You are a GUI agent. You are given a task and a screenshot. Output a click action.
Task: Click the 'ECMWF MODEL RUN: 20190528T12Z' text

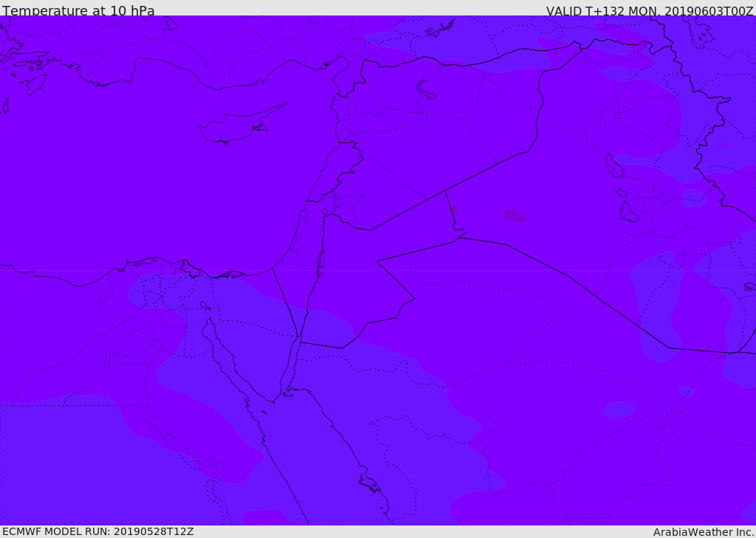coord(98,531)
